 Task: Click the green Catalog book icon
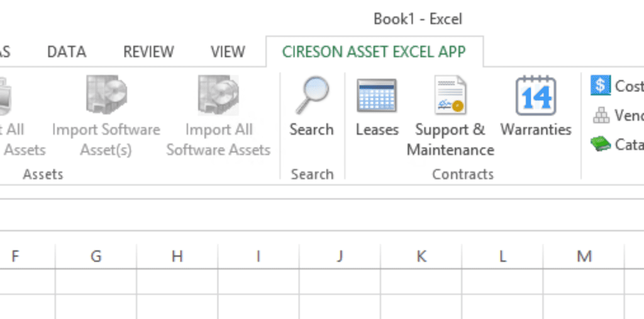click(x=601, y=144)
